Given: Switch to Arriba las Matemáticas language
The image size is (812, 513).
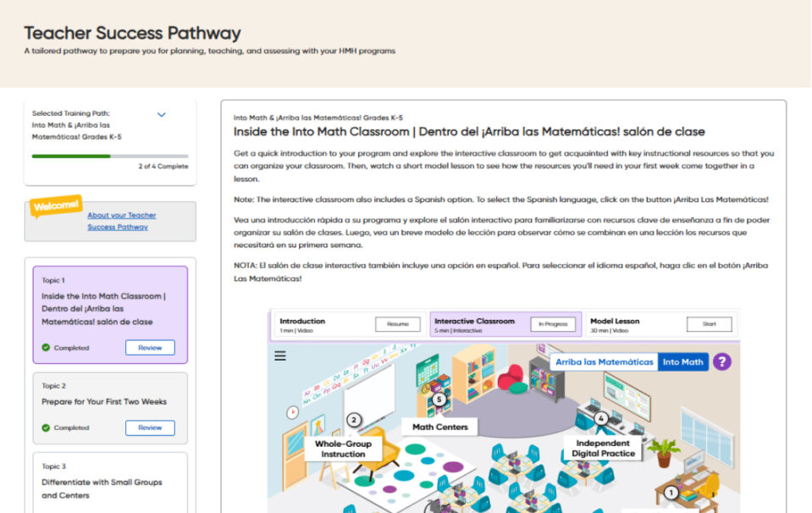Looking at the screenshot, I should point(604,361).
